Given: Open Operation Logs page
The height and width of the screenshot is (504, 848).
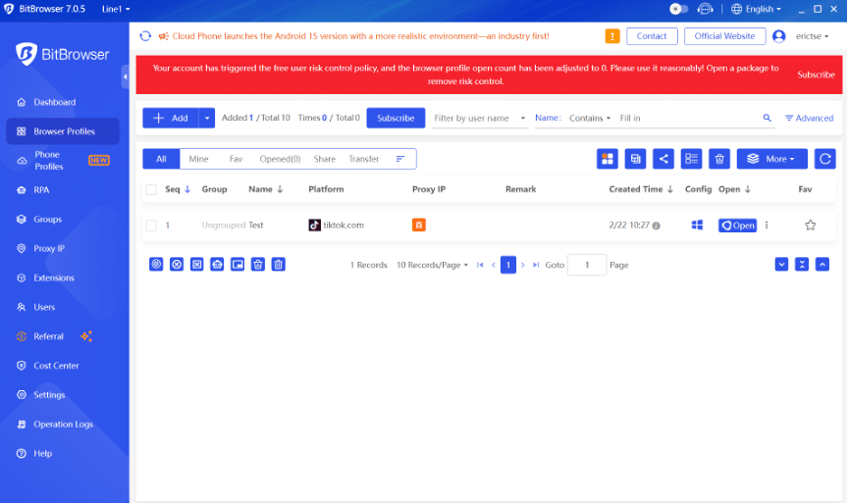Looking at the screenshot, I should pyautogui.click(x=63, y=424).
